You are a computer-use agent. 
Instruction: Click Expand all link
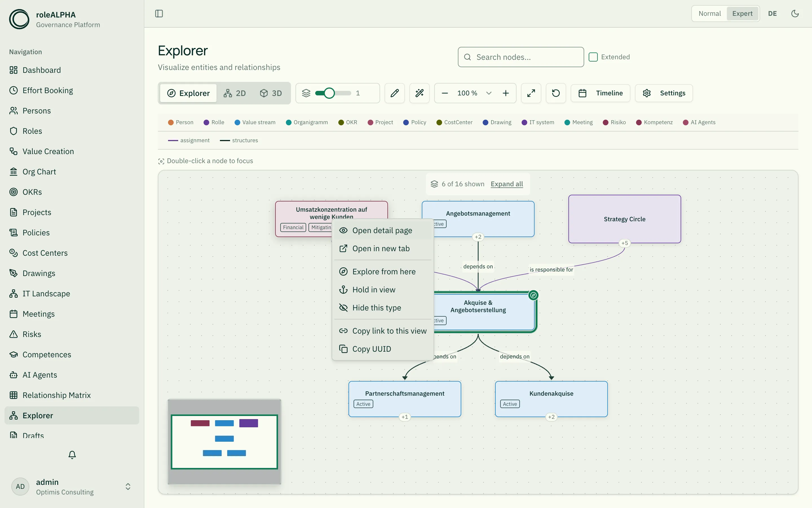click(507, 184)
